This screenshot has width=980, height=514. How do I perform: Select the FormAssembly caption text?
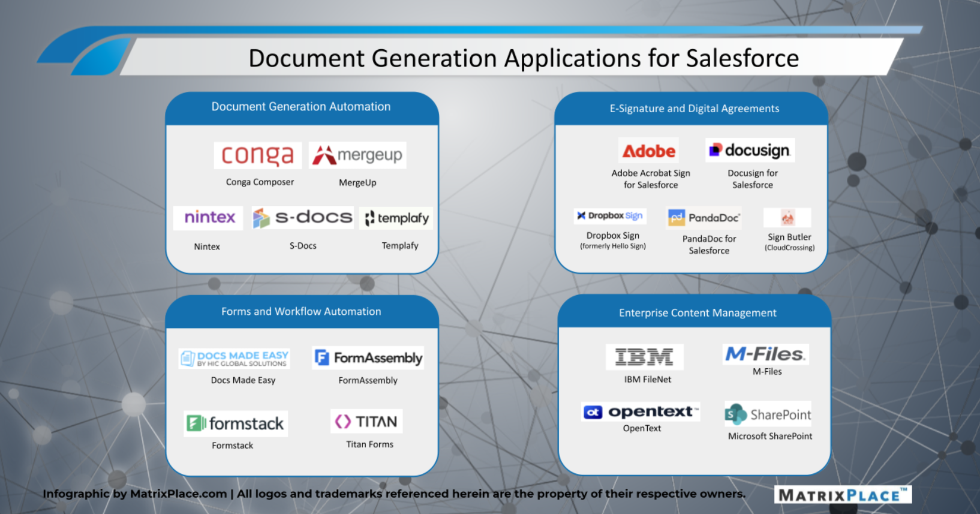(368, 380)
